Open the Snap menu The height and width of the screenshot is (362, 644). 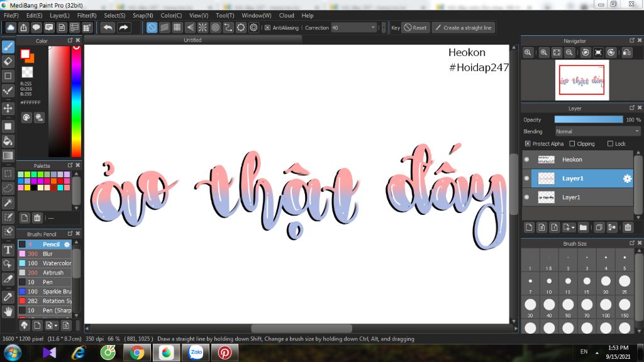[143, 15]
